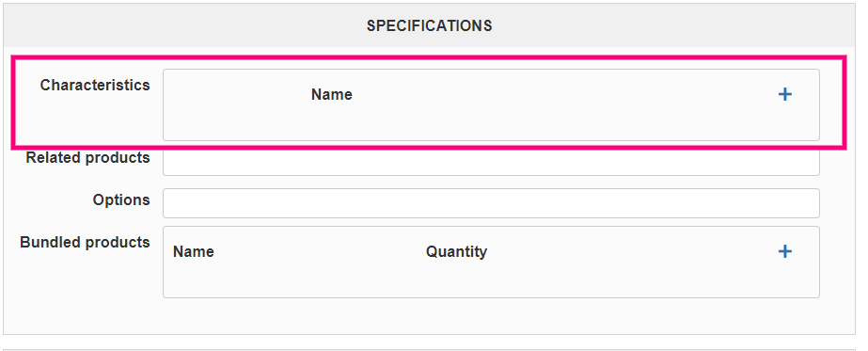
Task: Click gray header bar beside SPECIFICATIONS title
Action: pos(664,25)
